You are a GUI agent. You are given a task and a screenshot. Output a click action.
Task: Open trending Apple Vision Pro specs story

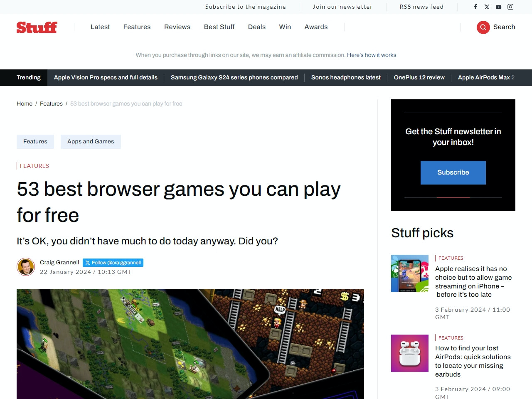point(106,77)
